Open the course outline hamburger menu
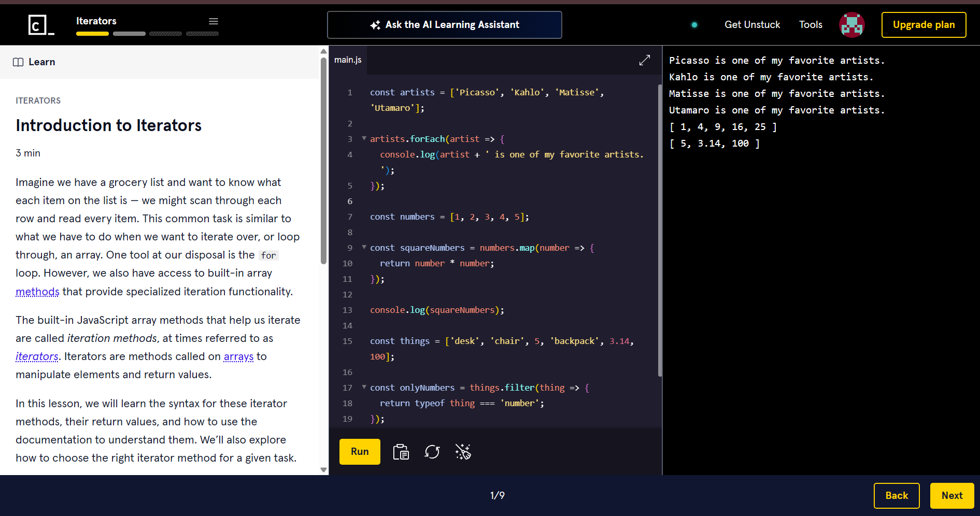The image size is (980, 516). (x=213, y=21)
